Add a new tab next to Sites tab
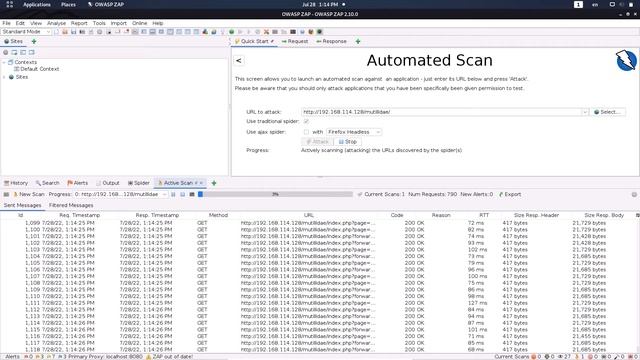Screen dimensions: 640x360 pyautogui.click(x=34, y=41)
